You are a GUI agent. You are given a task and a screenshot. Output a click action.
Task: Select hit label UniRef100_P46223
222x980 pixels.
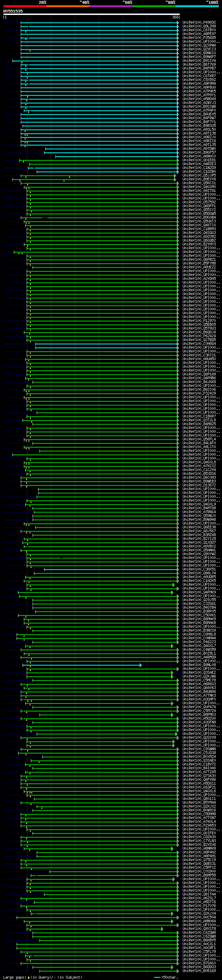pos(199,642)
